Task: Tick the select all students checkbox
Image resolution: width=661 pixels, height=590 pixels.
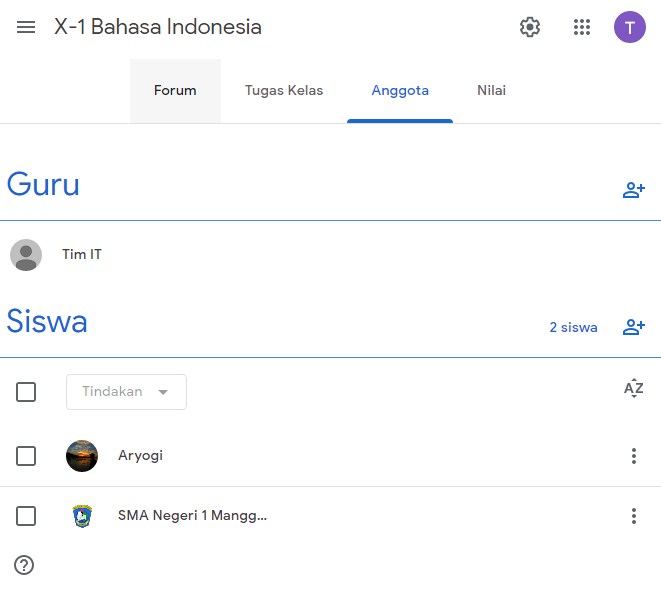Action: click(x=26, y=392)
